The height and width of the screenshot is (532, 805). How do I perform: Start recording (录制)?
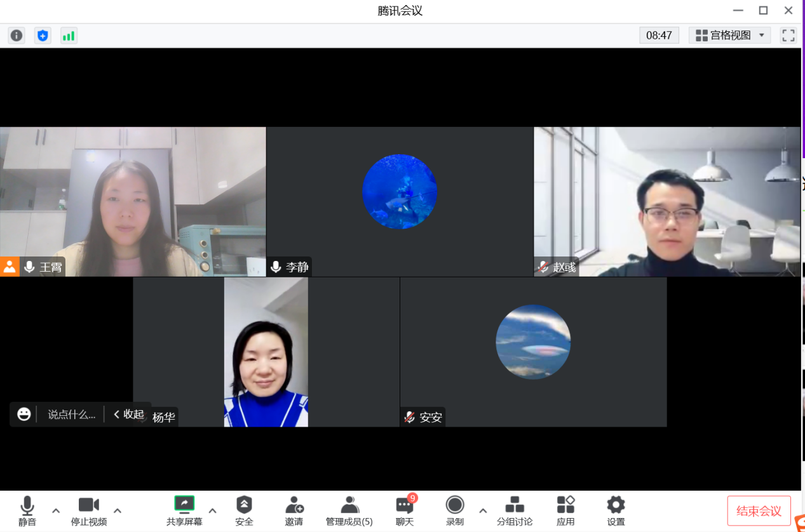pos(454,510)
